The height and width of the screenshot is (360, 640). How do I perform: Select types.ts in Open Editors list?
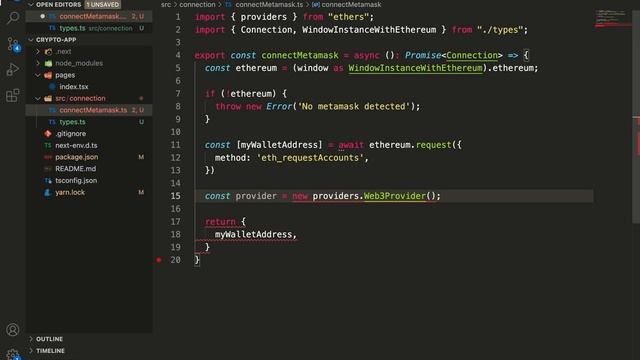pyautogui.click(x=89, y=28)
